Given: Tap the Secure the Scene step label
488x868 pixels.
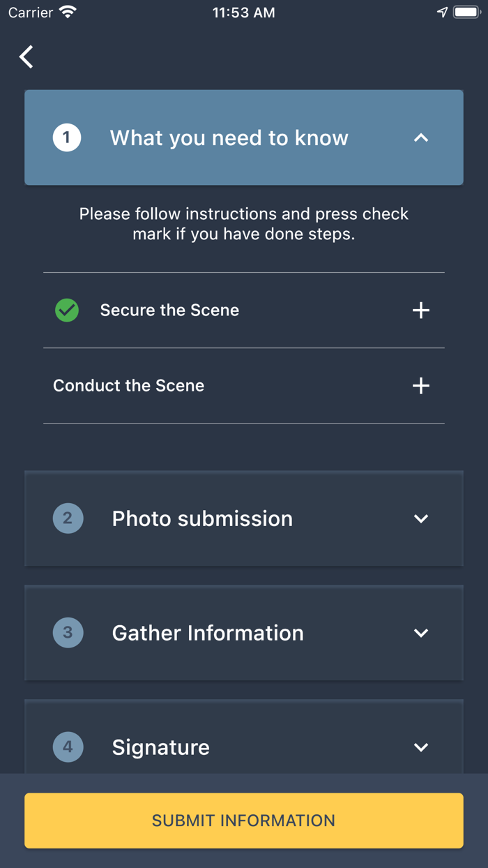Looking at the screenshot, I should (169, 310).
